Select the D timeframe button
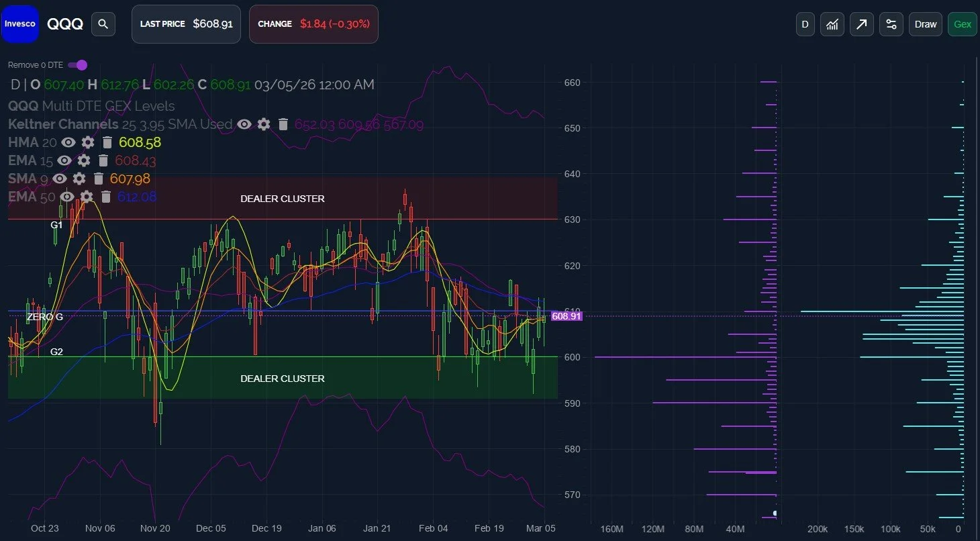Image resolution: width=980 pixels, height=541 pixels. (805, 24)
